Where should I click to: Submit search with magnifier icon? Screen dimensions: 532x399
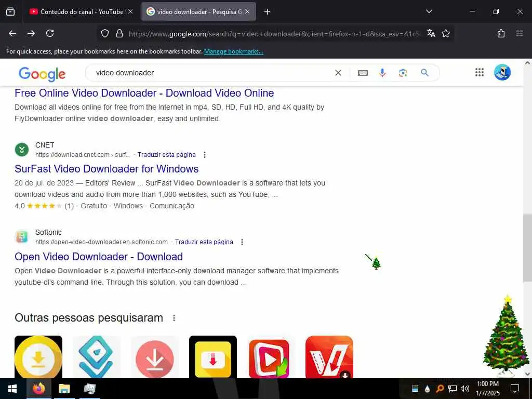(x=424, y=73)
